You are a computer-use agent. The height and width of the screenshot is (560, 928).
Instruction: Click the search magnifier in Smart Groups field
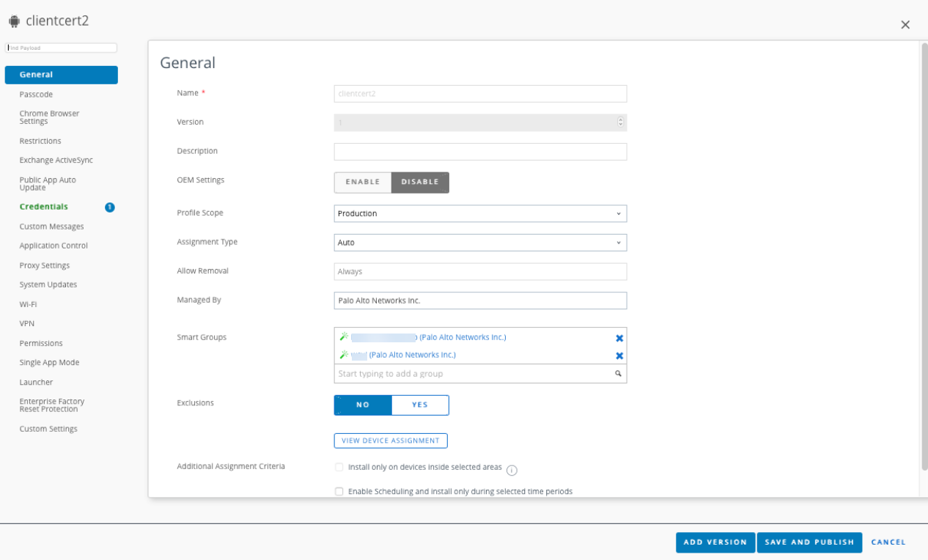click(x=618, y=374)
